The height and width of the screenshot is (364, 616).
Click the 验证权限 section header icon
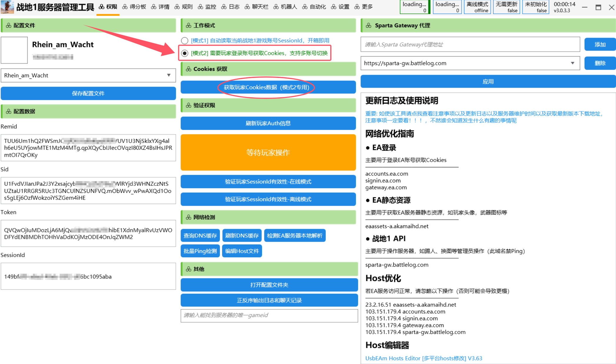point(188,105)
